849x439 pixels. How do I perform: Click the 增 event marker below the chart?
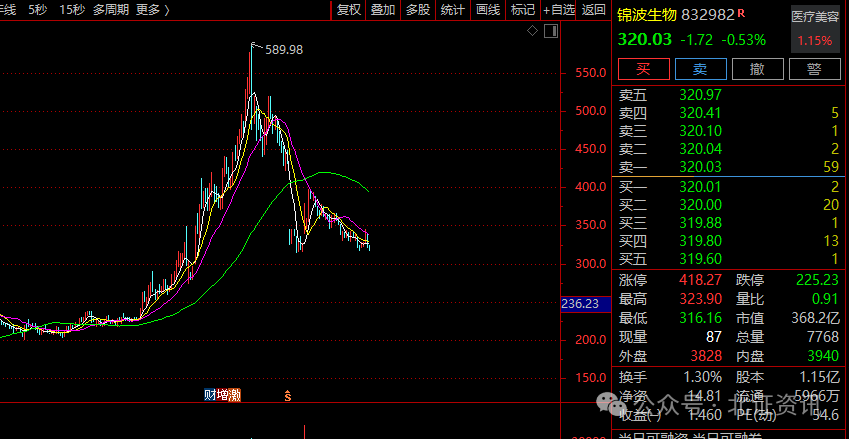[x=222, y=395]
